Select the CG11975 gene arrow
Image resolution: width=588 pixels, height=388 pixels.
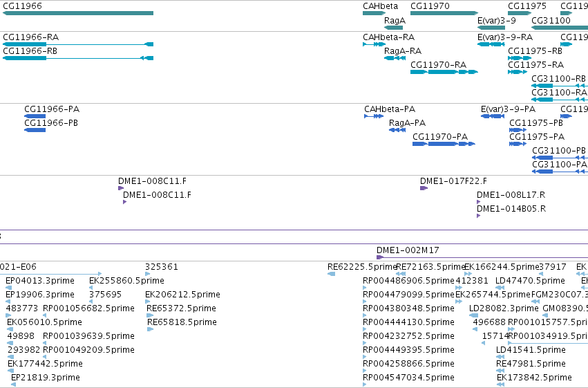tap(520, 13)
